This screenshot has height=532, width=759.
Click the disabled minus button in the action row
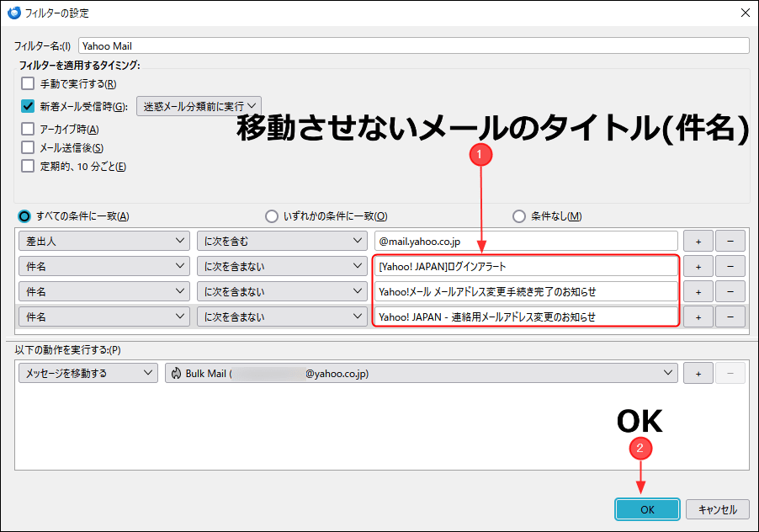coord(730,373)
